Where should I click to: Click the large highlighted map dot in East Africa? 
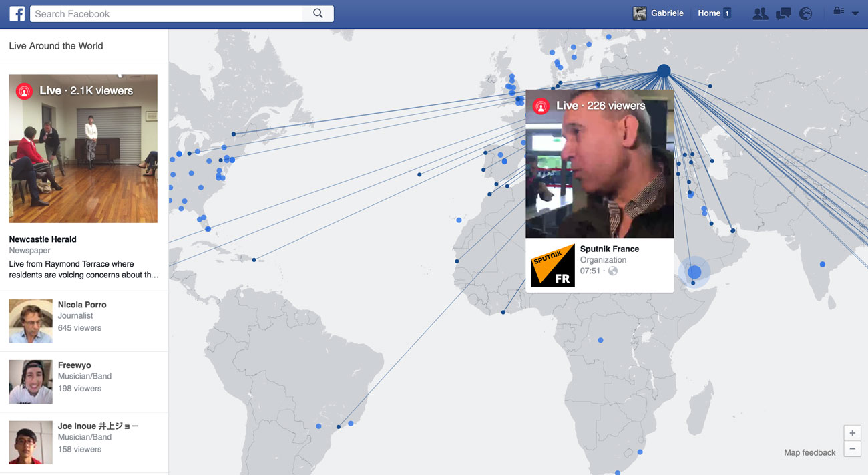click(694, 272)
